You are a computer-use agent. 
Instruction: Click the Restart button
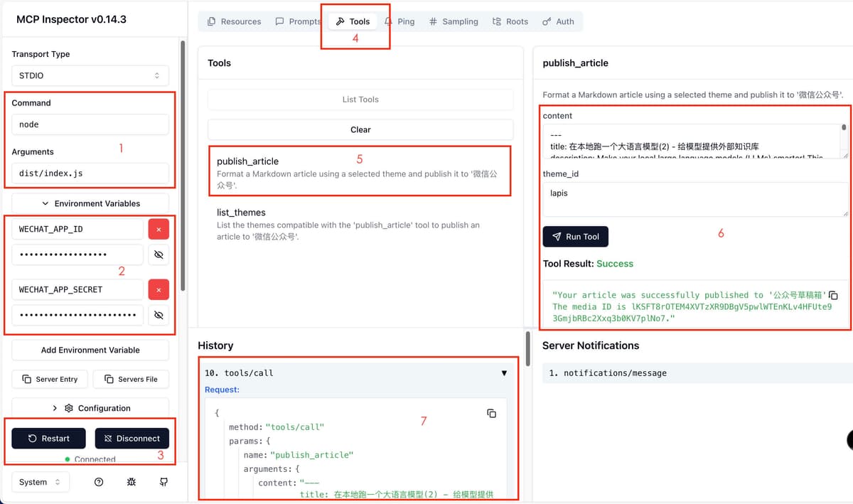click(x=49, y=439)
